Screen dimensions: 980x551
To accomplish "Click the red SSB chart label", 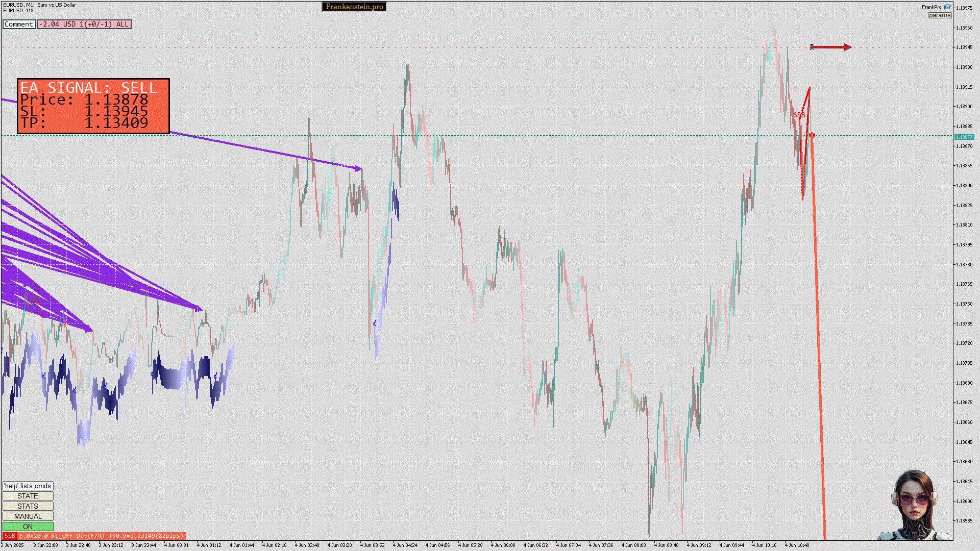I will [x=799, y=115].
